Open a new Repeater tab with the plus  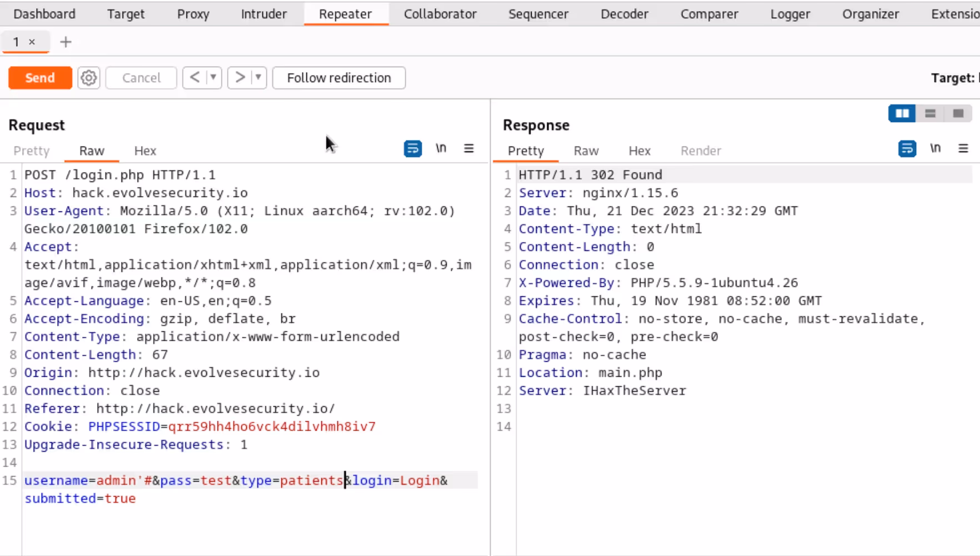pyautogui.click(x=65, y=42)
